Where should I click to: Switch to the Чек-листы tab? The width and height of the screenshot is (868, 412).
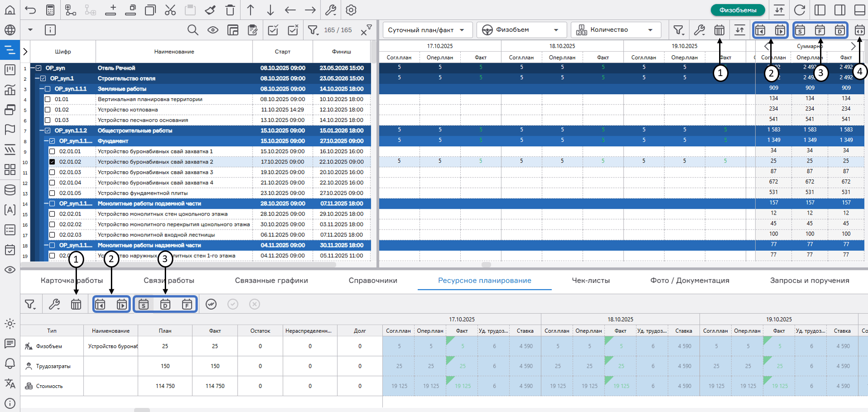coord(591,280)
